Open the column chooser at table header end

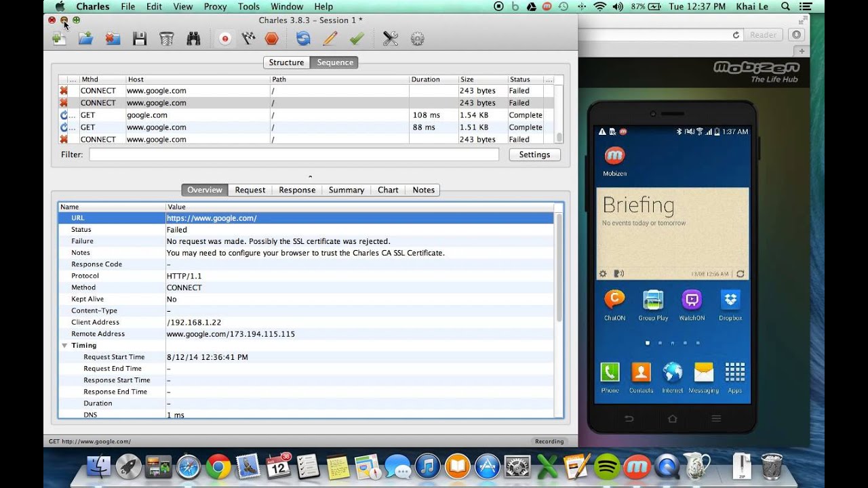549,79
